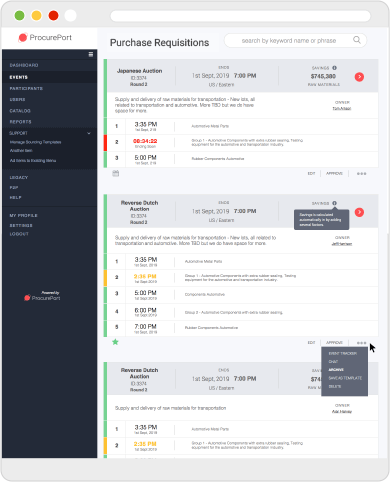Click the browser address bar
Image resolution: width=390 pixels, height=482 pixels.
(x=240, y=16)
